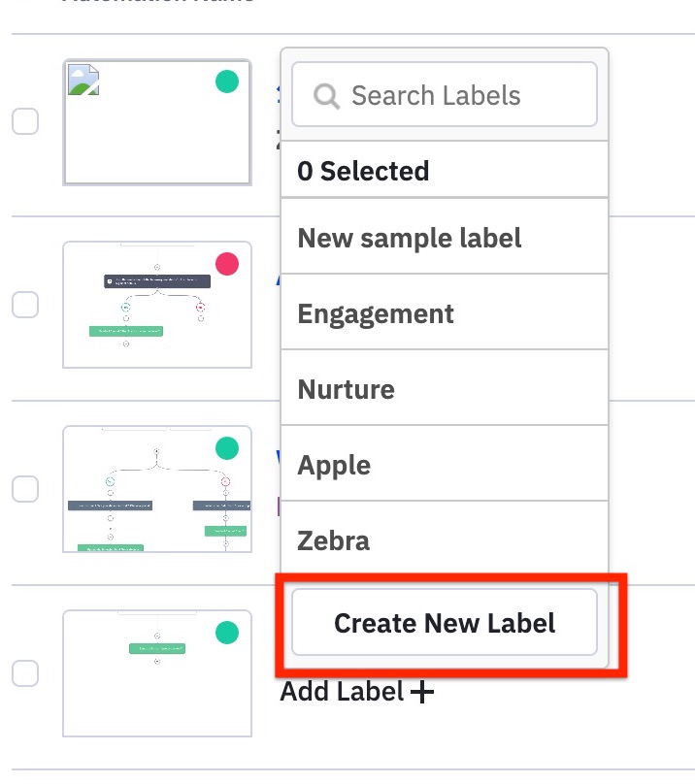Viewport: 695px width, 784px height.
Task: Click the green status dot on fourth automation
Action: 226,633
